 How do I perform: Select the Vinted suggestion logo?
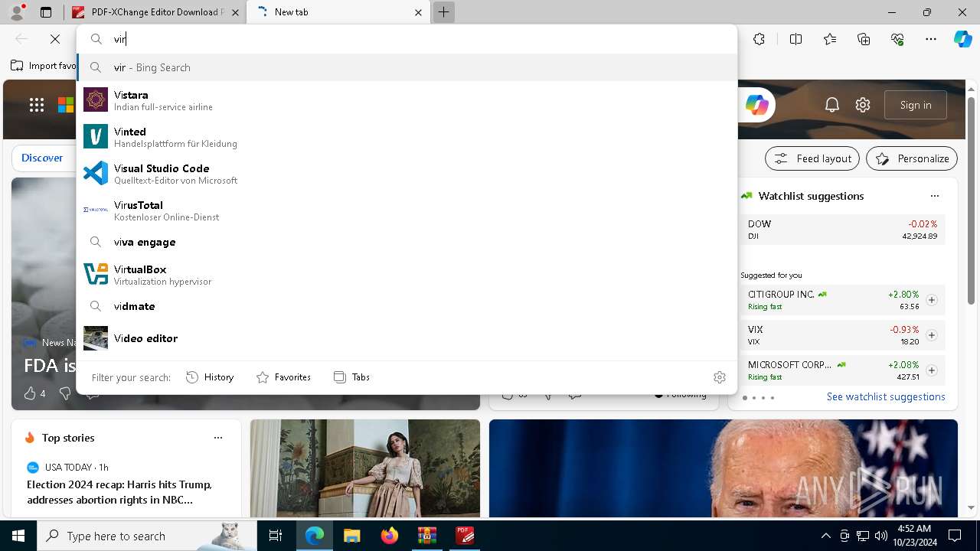(96, 137)
